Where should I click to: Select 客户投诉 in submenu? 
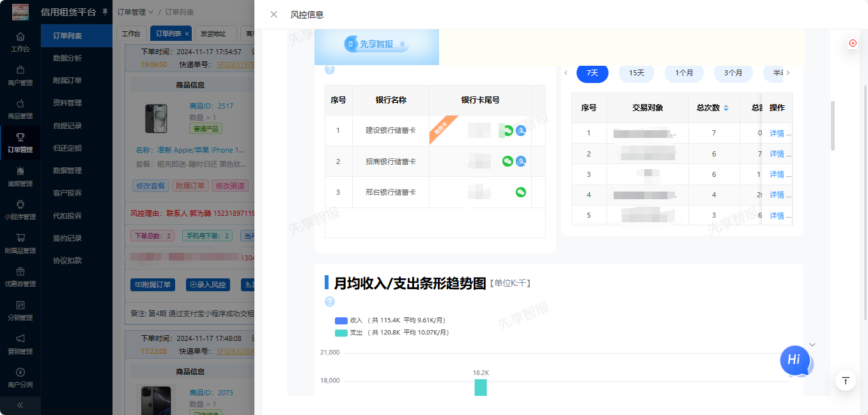68,193
